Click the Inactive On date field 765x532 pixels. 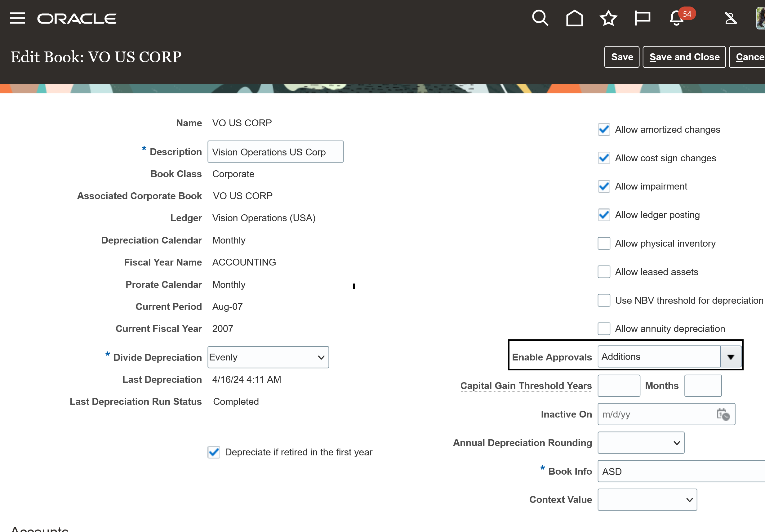(x=666, y=414)
